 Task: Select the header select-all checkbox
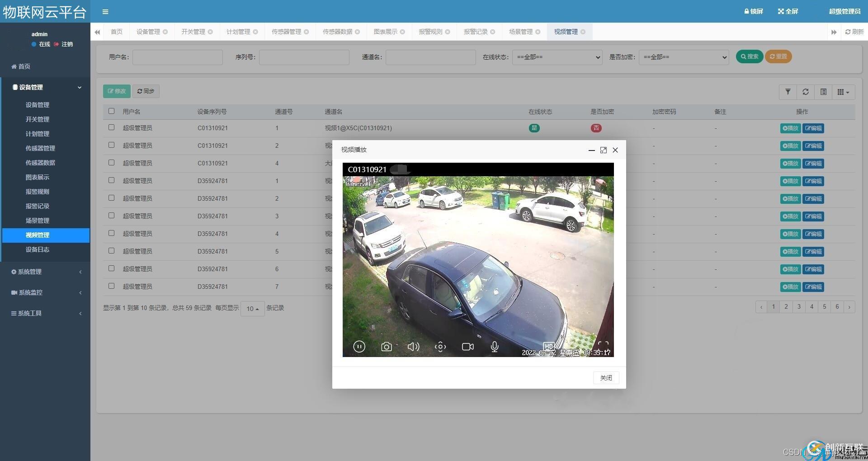click(x=112, y=111)
